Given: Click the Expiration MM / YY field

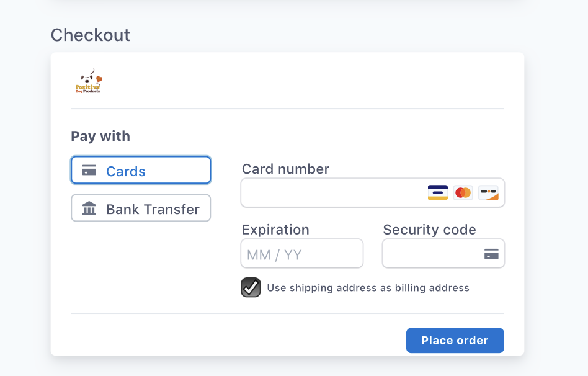Looking at the screenshot, I should (302, 253).
